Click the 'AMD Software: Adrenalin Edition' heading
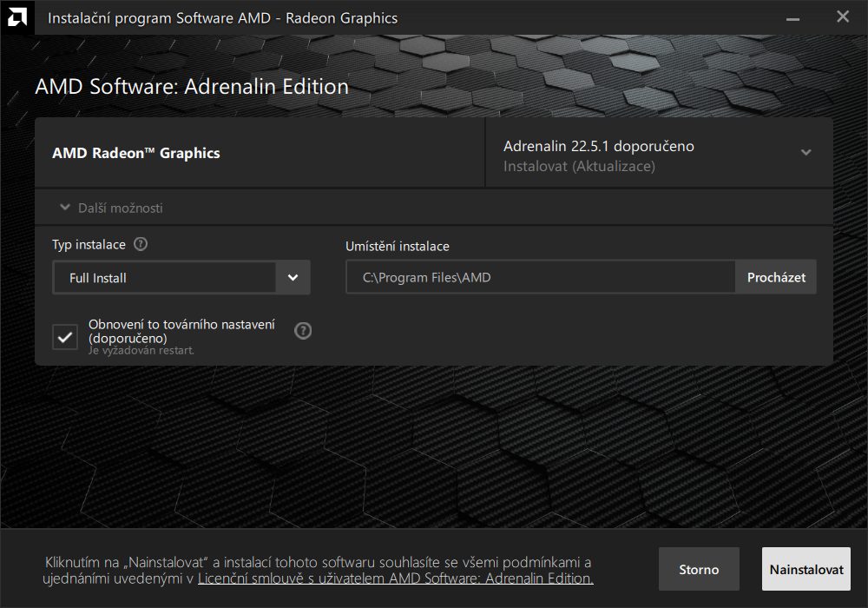The width and height of the screenshot is (868, 608). pos(192,87)
